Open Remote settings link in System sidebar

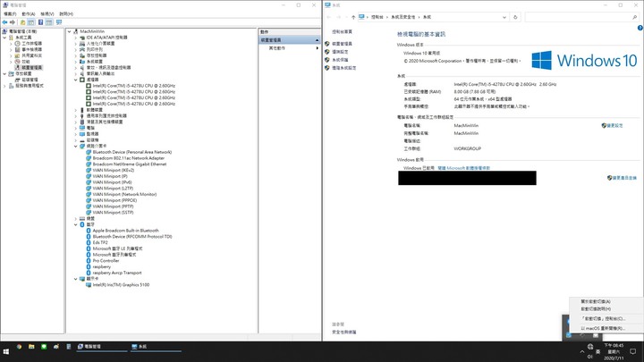(340, 52)
